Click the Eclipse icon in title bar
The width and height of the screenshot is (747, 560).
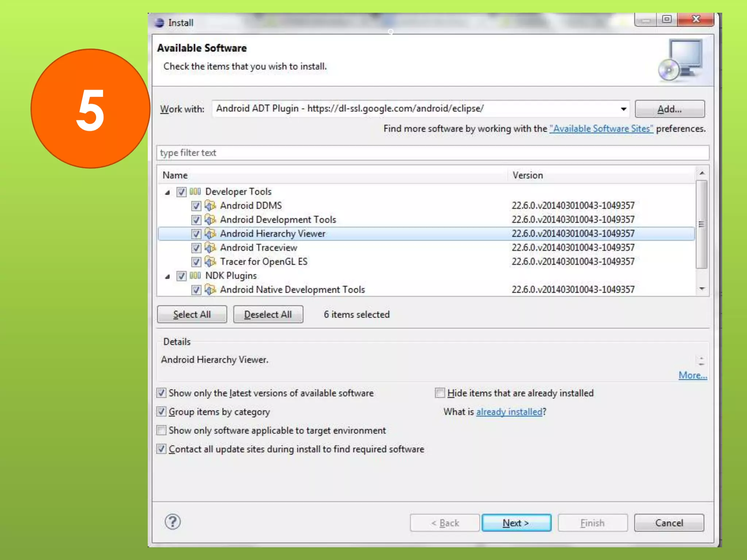click(159, 23)
